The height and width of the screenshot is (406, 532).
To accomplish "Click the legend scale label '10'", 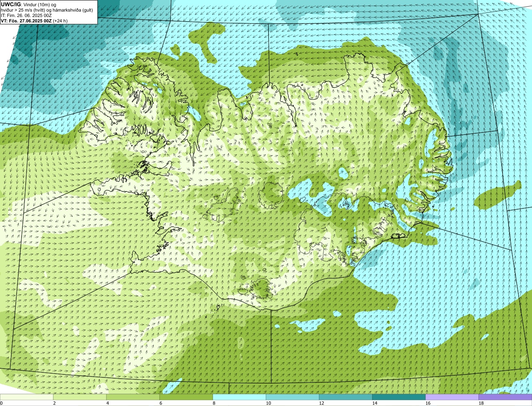I will tap(268, 403).
